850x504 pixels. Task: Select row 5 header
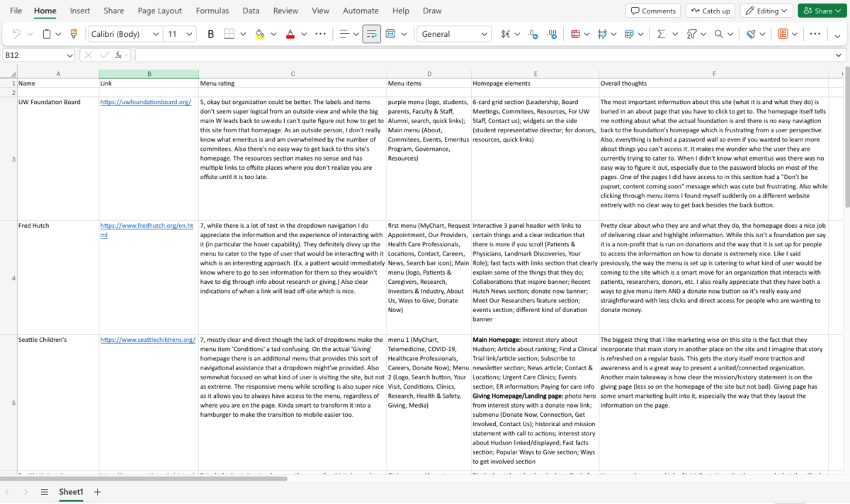coord(8,403)
